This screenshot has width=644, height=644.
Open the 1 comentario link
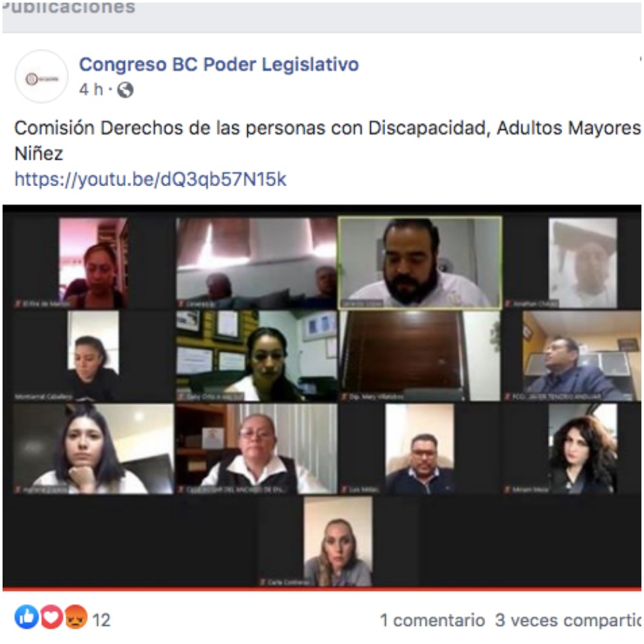pos(433,620)
